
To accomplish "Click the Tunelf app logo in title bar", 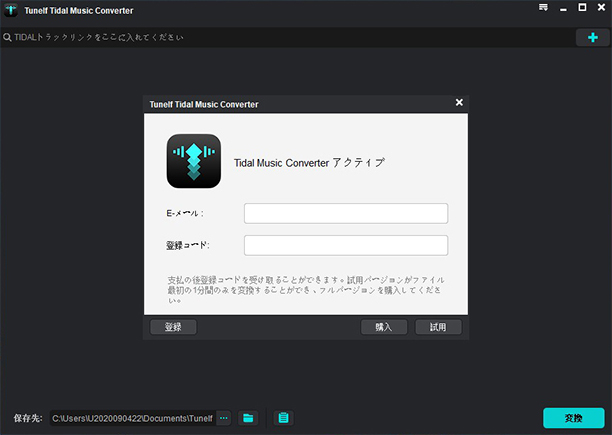I will click(11, 10).
